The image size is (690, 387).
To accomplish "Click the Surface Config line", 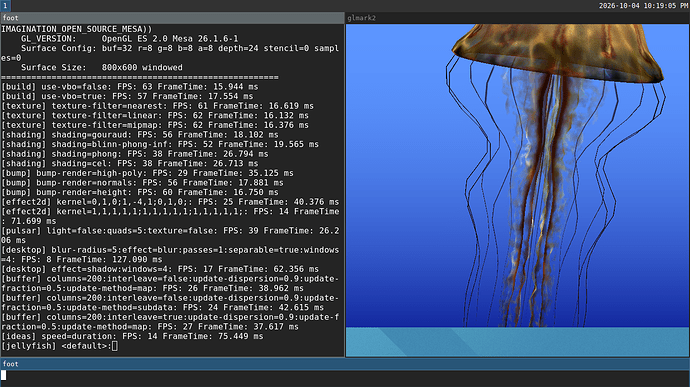I will [170, 53].
